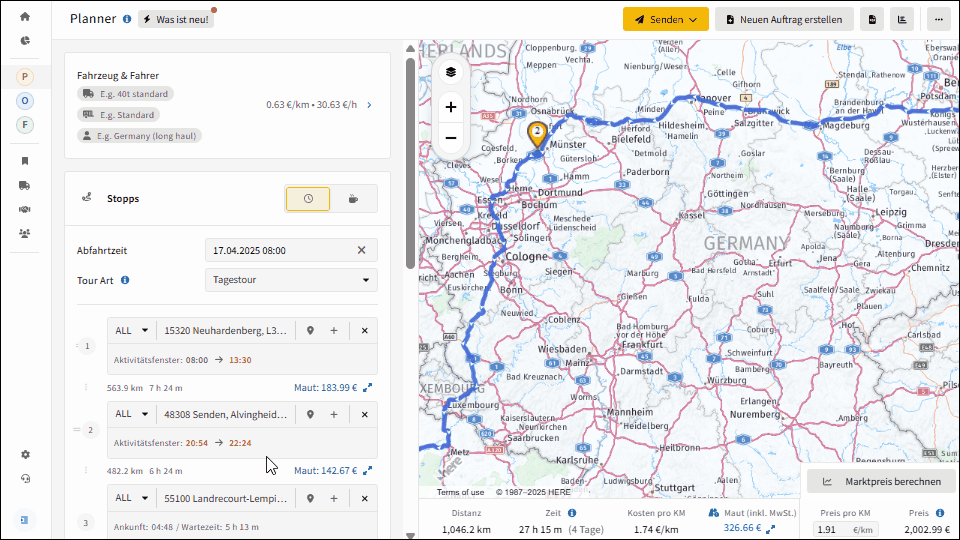Select the E.g. Standard trailer tag
Viewport: 960px width, 540px height.
coord(119,114)
